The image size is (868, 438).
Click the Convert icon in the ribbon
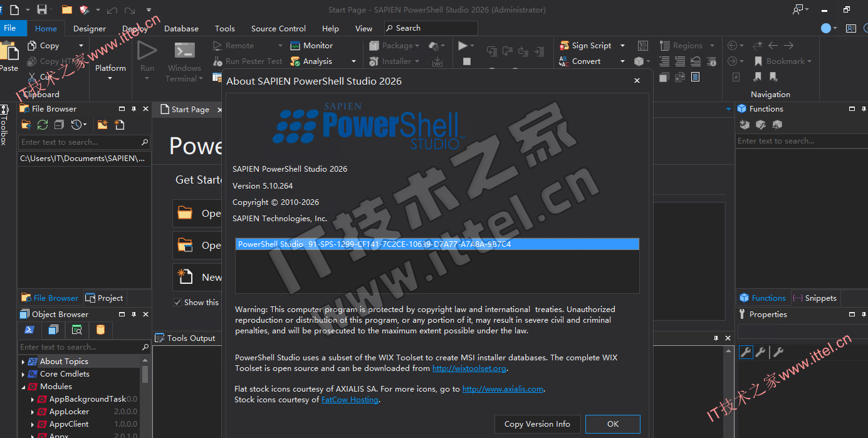(563, 61)
